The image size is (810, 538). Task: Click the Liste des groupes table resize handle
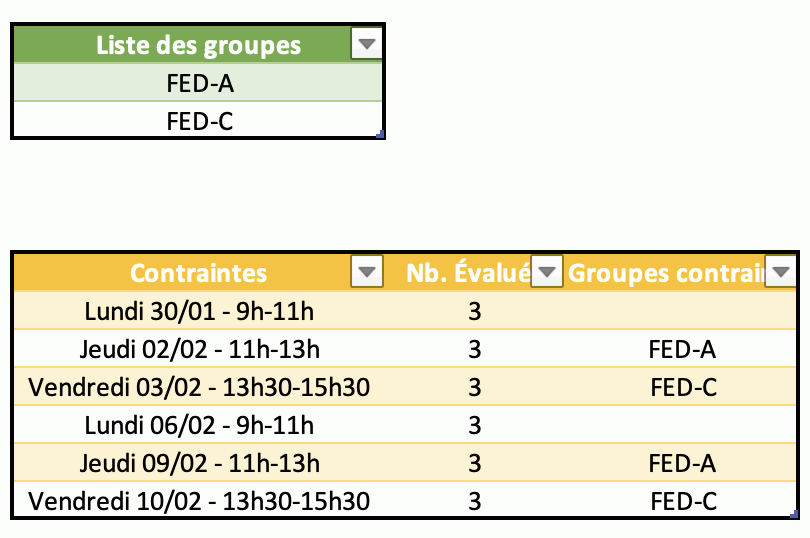[x=380, y=133]
